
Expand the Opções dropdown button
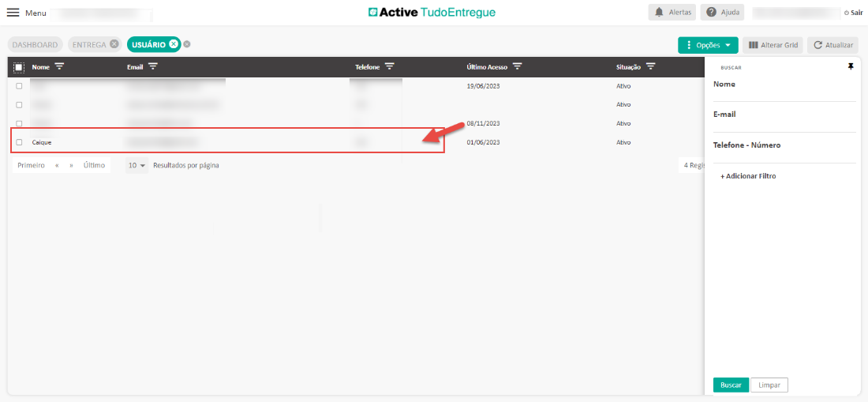pyautogui.click(x=708, y=45)
